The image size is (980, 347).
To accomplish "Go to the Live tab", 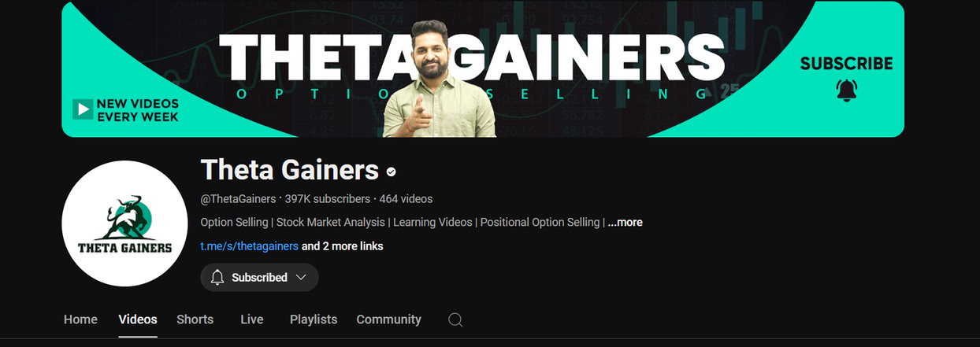I will tap(252, 319).
